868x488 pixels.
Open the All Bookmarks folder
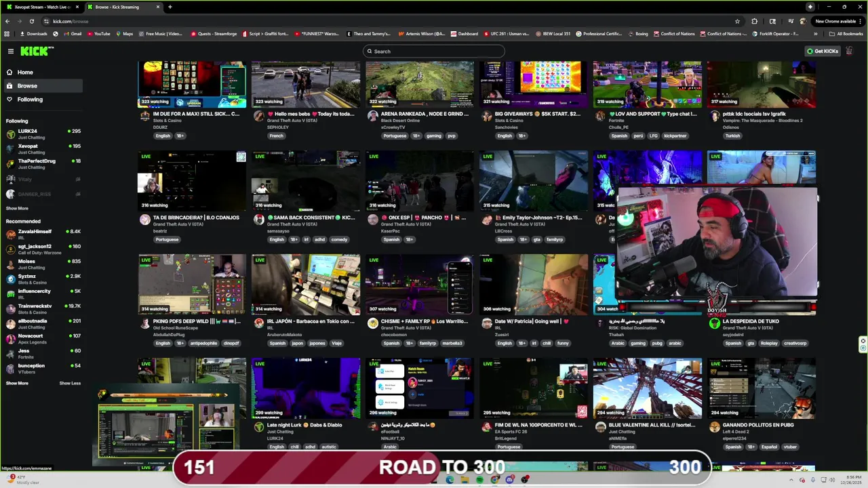pyautogui.click(x=846, y=34)
